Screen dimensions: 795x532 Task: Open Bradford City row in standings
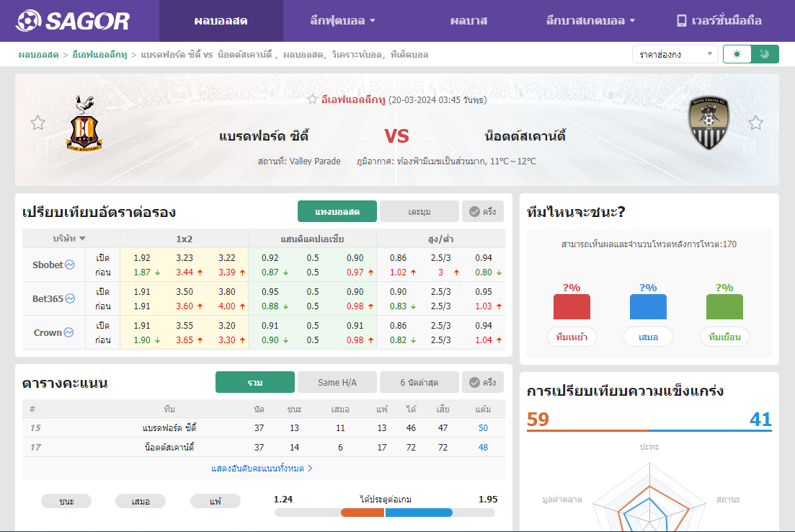tap(264, 427)
